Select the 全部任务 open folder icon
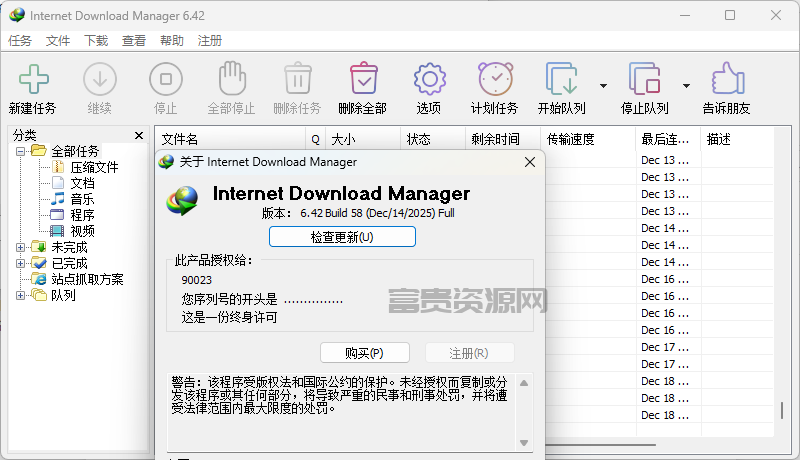The image size is (800, 460). pos(39,150)
